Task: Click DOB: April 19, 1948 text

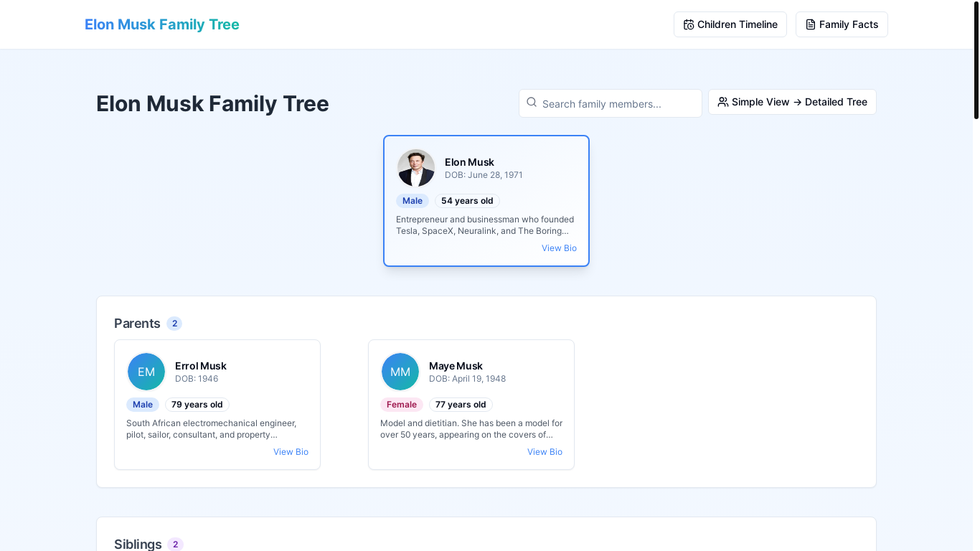Action: click(467, 379)
